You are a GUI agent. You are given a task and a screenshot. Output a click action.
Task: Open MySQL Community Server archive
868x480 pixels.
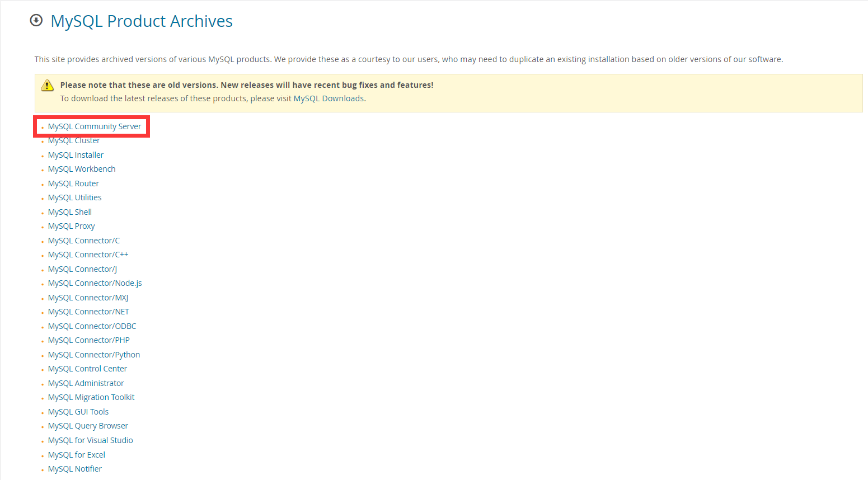95,126
